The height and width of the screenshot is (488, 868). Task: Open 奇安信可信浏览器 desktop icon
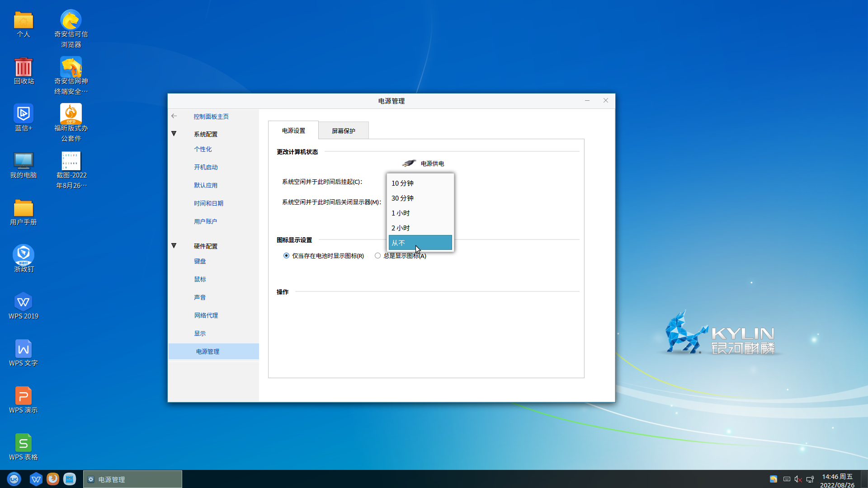(71, 20)
